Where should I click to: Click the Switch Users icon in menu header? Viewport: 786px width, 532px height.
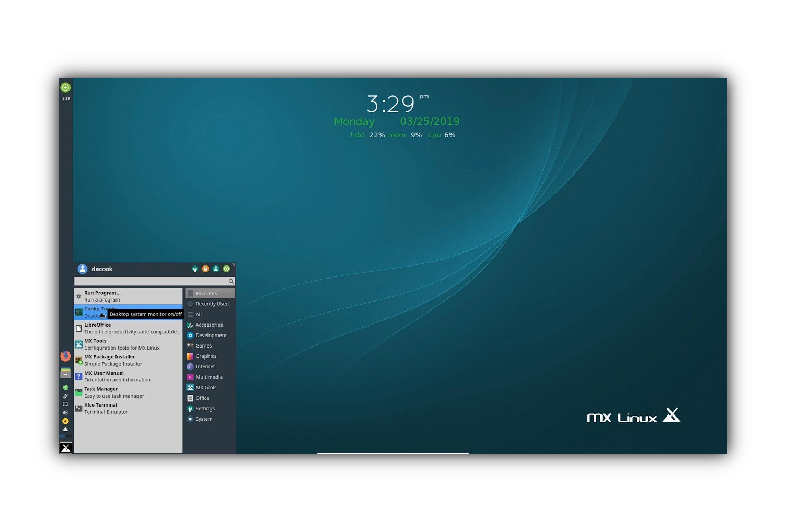pos(216,269)
